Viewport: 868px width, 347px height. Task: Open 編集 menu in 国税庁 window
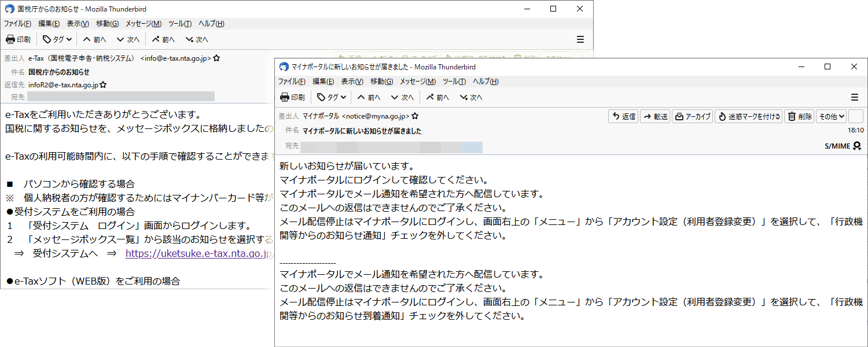click(x=49, y=24)
